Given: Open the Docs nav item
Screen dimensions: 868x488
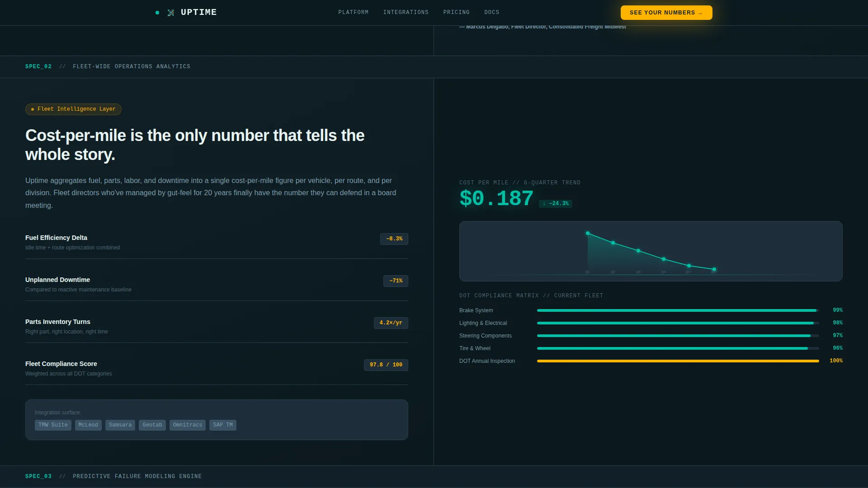Looking at the screenshot, I should (492, 13).
